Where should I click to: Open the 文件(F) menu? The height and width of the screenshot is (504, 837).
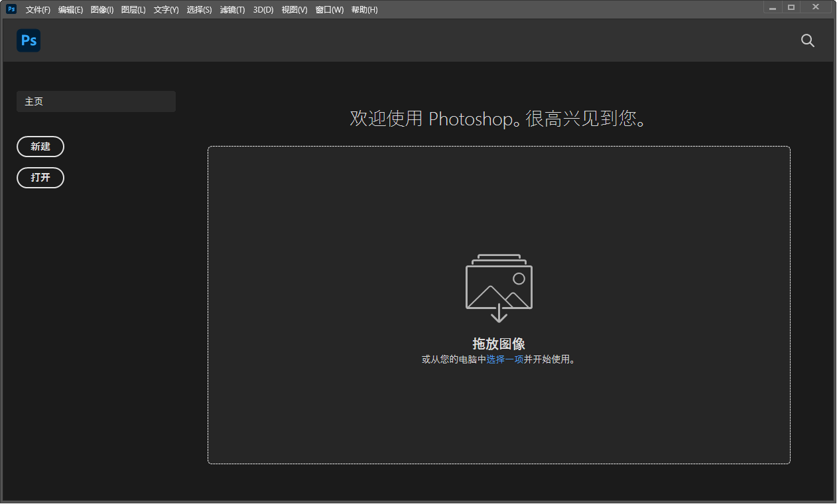pos(37,9)
